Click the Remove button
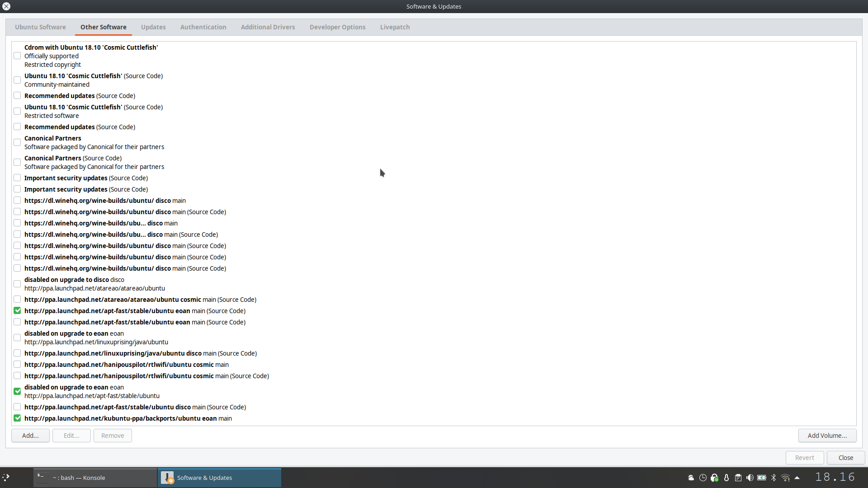 click(113, 436)
